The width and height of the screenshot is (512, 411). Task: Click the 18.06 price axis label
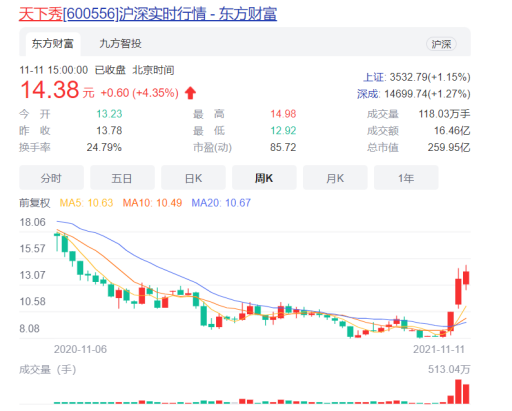(x=32, y=222)
